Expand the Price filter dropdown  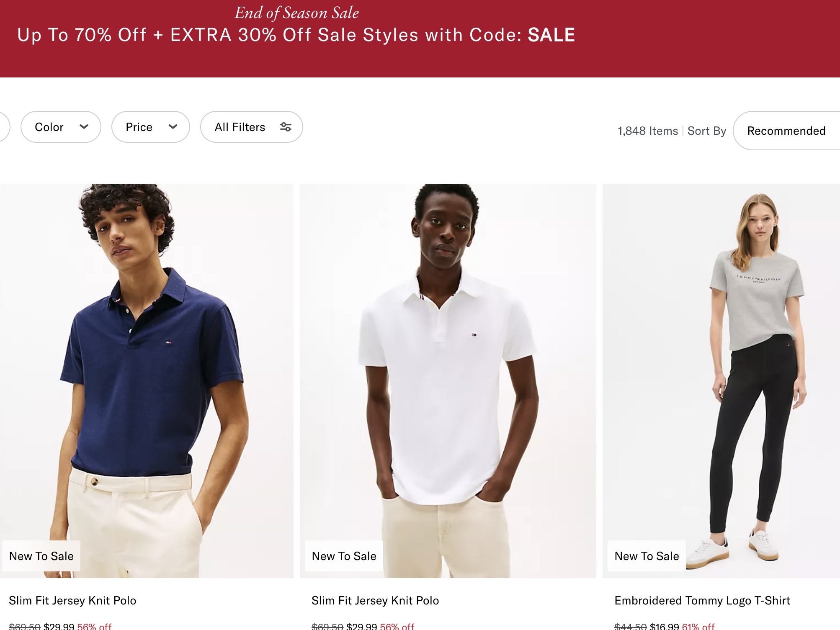(x=150, y=127)
